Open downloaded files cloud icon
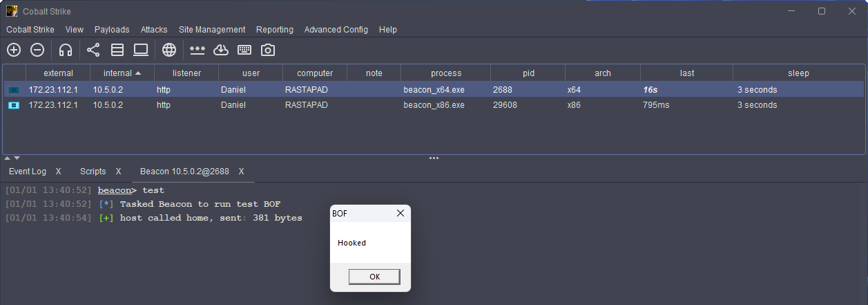The width and height of the screenshot is (868, 305). click(221, 50)
